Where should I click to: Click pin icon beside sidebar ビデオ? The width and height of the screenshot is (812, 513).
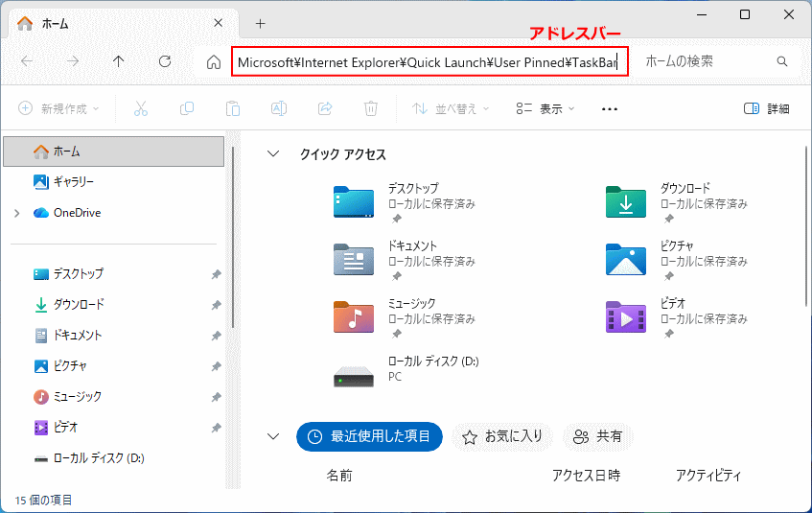click(216, 428)
